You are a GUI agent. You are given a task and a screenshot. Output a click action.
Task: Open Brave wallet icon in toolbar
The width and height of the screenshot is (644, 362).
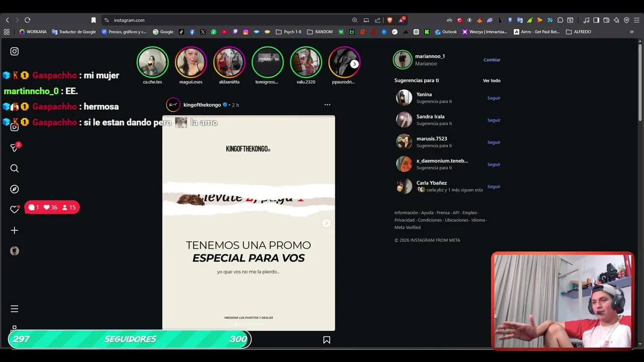(x=606, y=20)
